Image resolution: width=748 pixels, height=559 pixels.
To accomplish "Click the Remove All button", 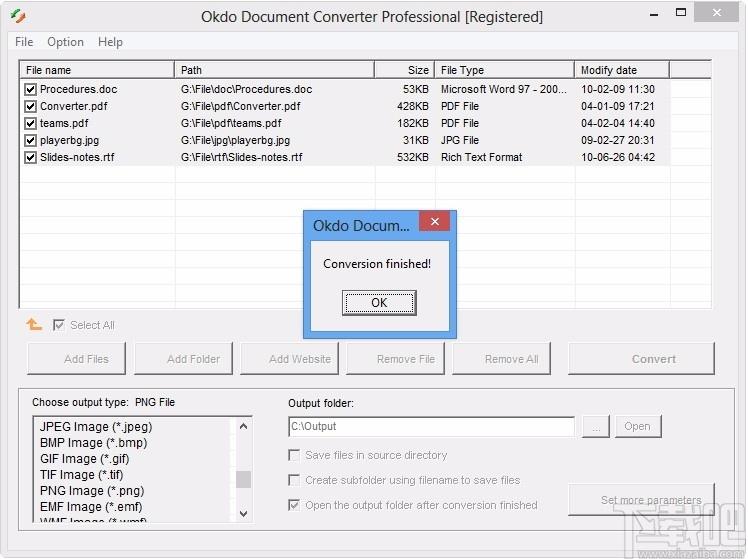I will [x=501, y=359].
